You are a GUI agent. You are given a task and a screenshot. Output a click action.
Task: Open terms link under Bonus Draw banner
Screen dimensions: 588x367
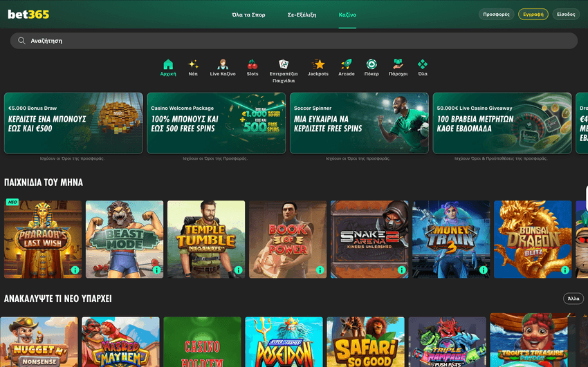click(73, 158)
